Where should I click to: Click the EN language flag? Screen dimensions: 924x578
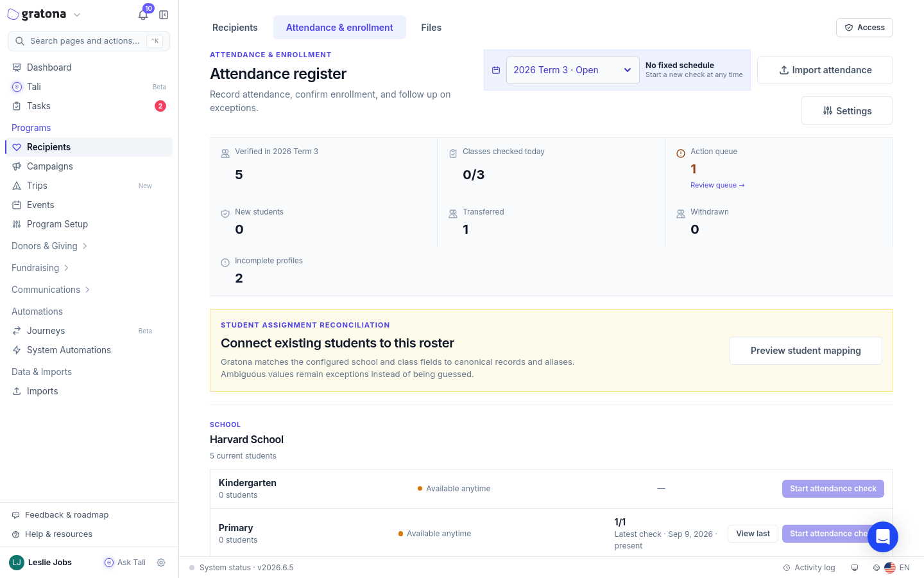[890, 568]
